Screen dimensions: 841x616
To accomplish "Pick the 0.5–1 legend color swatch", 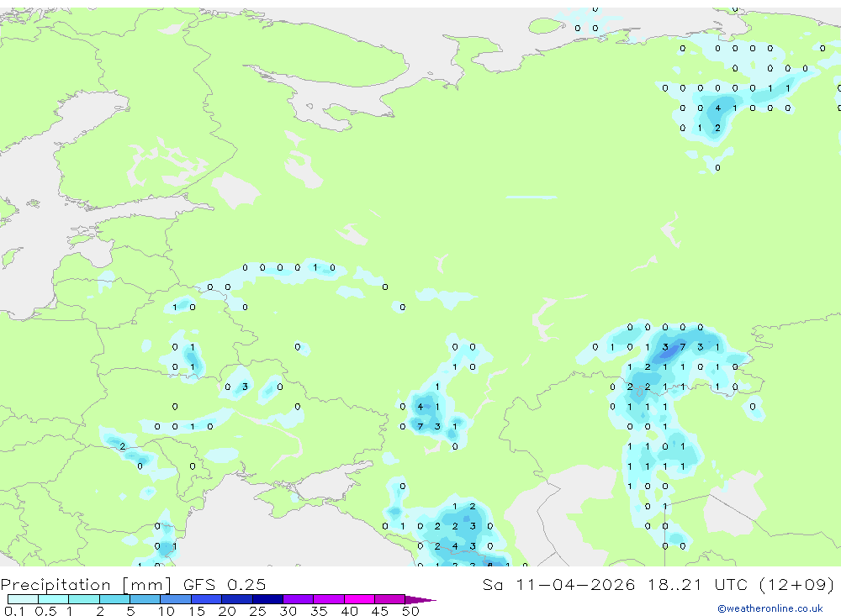I will coord(53,599).
